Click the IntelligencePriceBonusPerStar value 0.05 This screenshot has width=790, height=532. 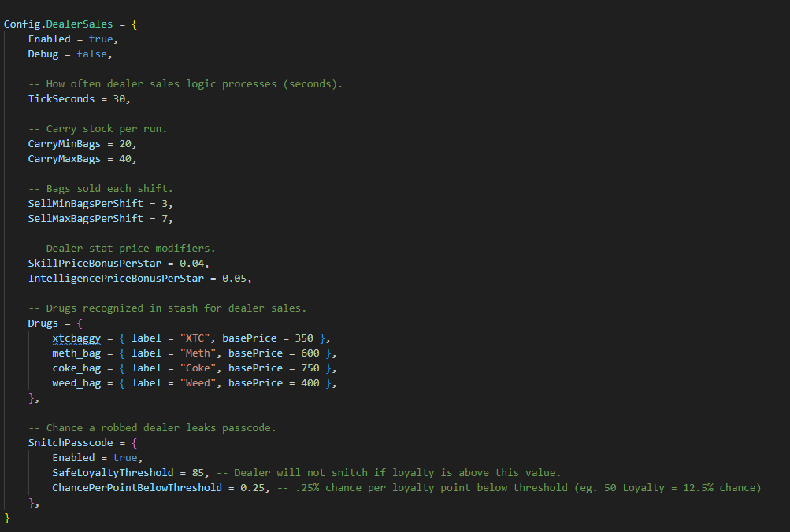238,278
